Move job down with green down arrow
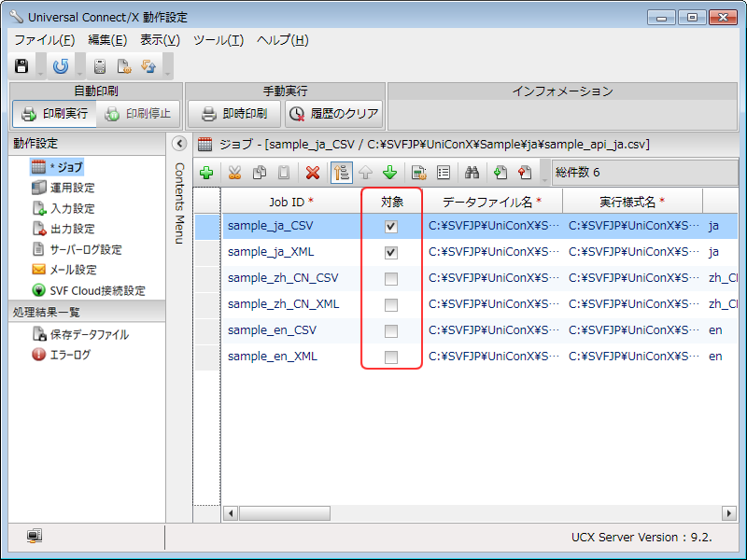The width and height of the screenshot is (747, 560). [x=389, y=173]
